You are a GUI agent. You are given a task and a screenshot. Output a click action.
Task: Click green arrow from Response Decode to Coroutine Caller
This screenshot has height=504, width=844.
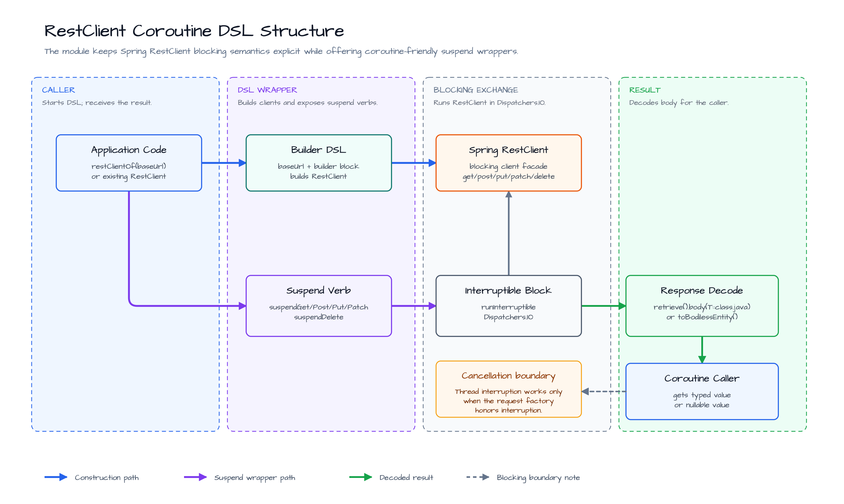click(x=702, y=350)
